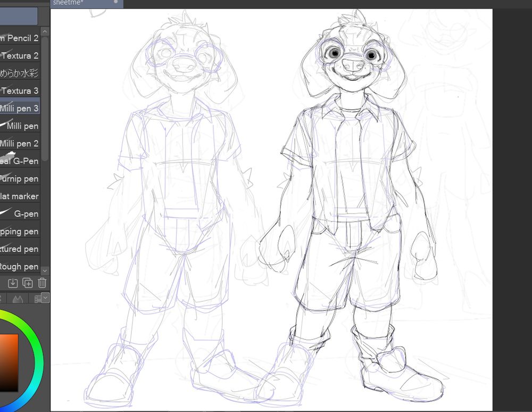The height and width of the screenshot is (412, 532).
Task: Duplicate the selected sub tool
Action: [x=28, y=283]
